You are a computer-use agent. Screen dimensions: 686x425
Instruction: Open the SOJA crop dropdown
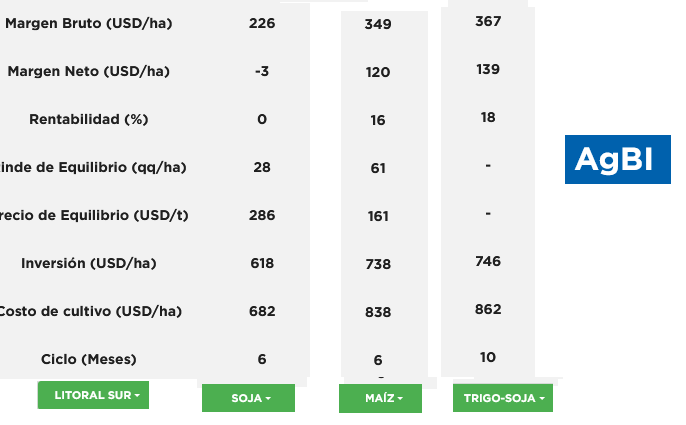(x=248, y=398)
